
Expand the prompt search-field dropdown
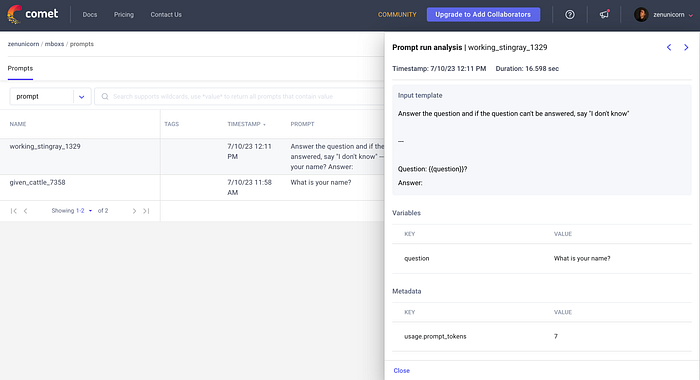(x=81, y=96)
